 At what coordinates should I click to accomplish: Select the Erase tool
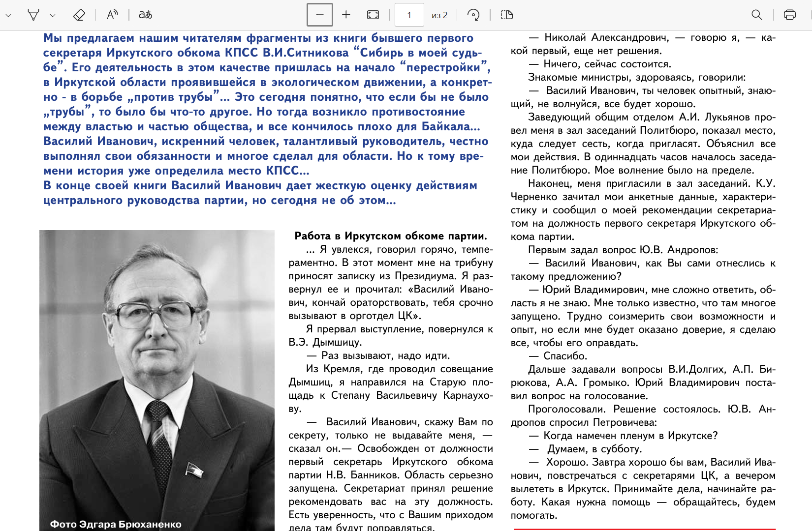pyautogui.click(x=79, y=15)
